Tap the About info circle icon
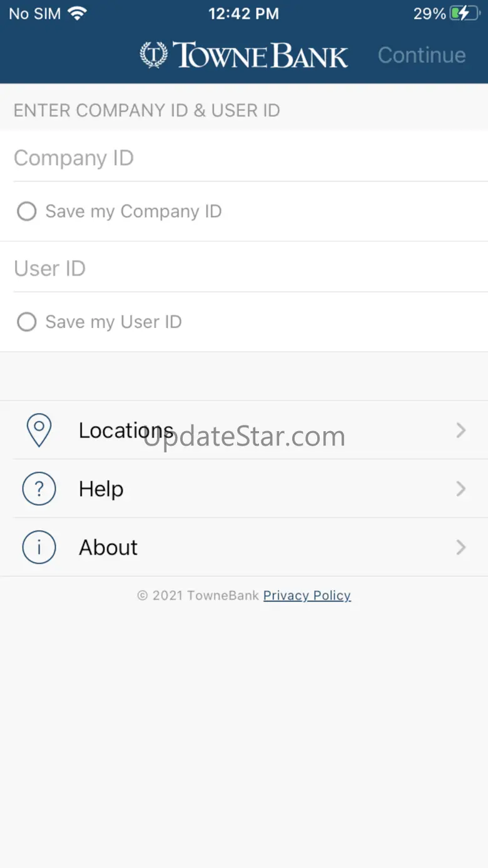Viewport: 488px width, 868px height. pos(39,548)
